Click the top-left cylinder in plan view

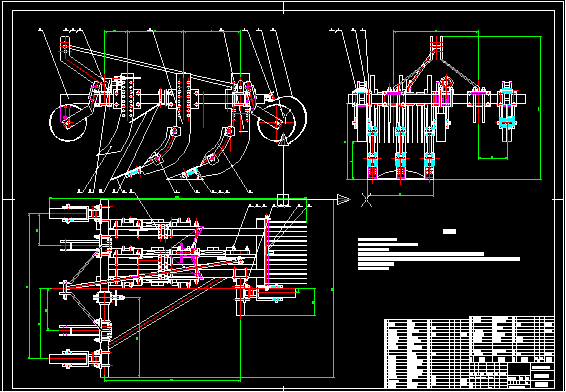click(69, 213)
